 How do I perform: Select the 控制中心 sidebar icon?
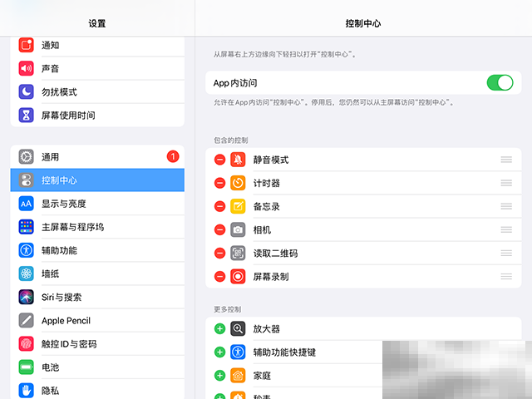[x=26, y=180]
